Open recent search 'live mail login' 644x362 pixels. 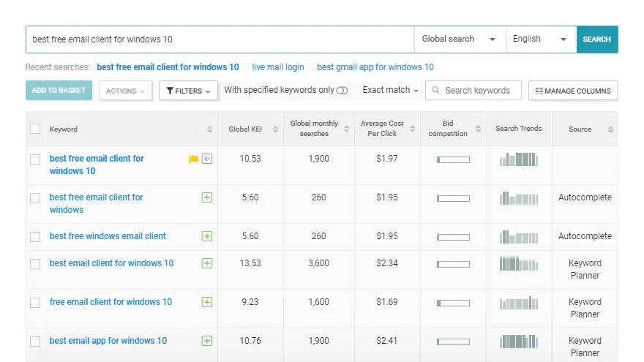(278, 67)
